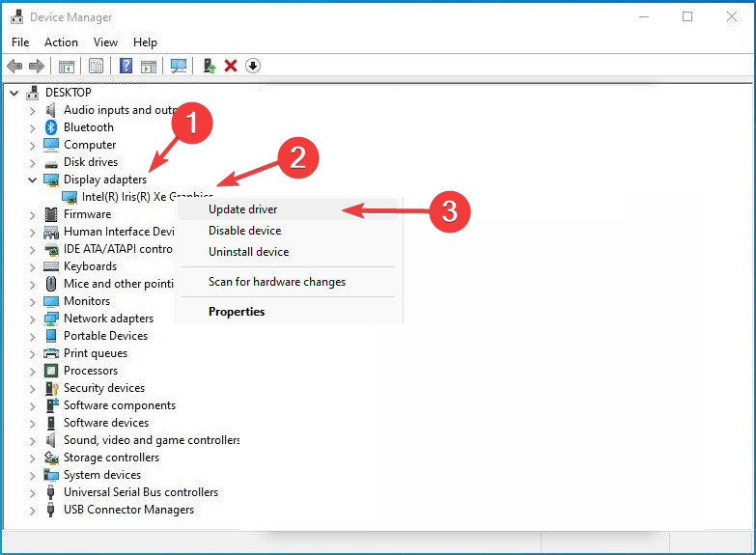Select the System devices label
The height and width of the screenshot is (555, 756).
click(102, 475)
